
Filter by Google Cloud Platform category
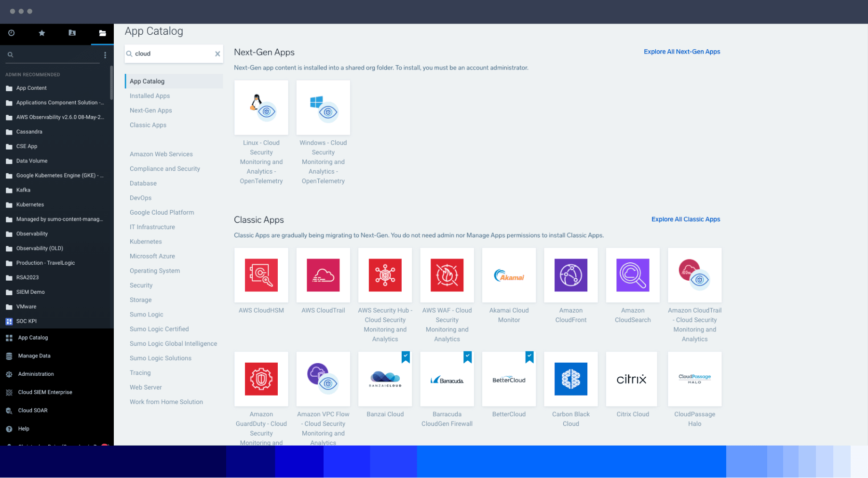(162, 213)
